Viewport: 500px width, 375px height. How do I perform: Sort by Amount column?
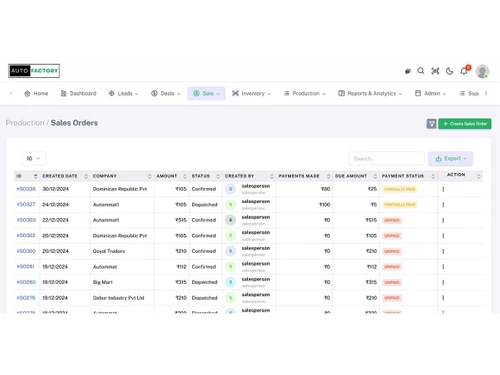pyautogui.click(x=171, y=176)
